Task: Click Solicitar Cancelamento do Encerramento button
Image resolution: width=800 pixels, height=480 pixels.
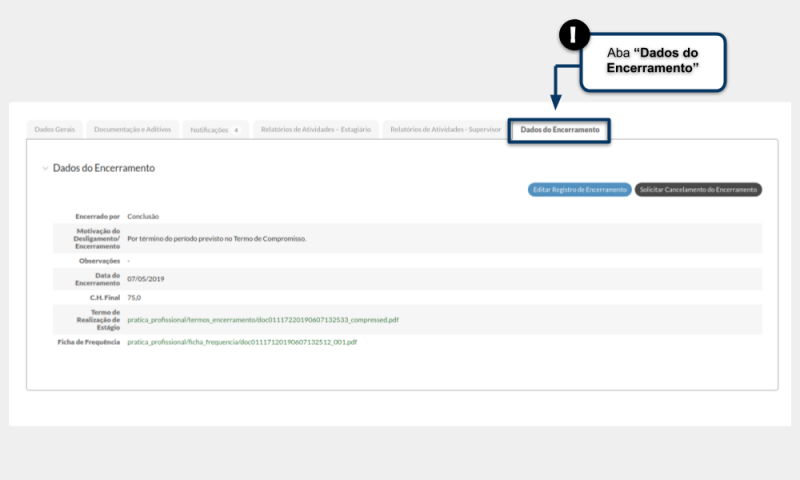Action: tap(698, 190)
